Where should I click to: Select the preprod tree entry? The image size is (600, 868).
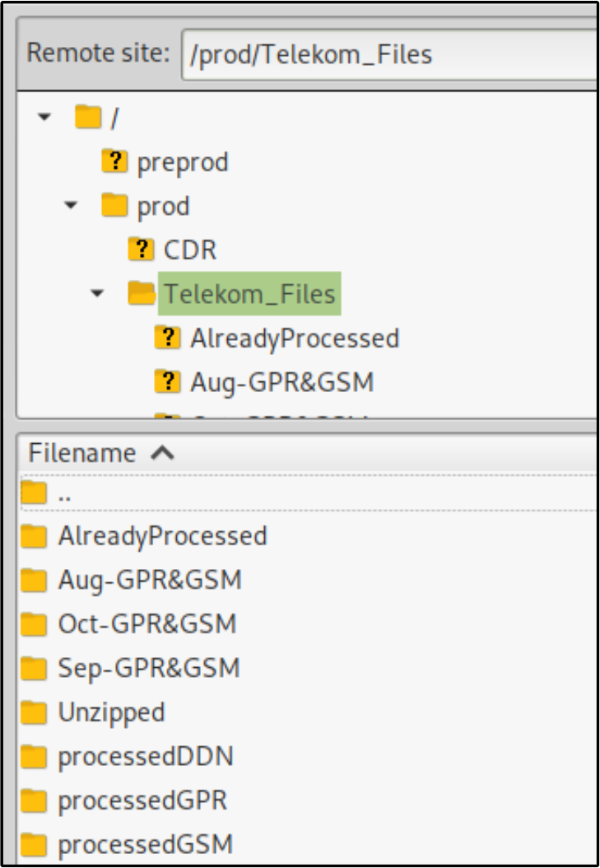pyautogui.click(x=182, y=161)
